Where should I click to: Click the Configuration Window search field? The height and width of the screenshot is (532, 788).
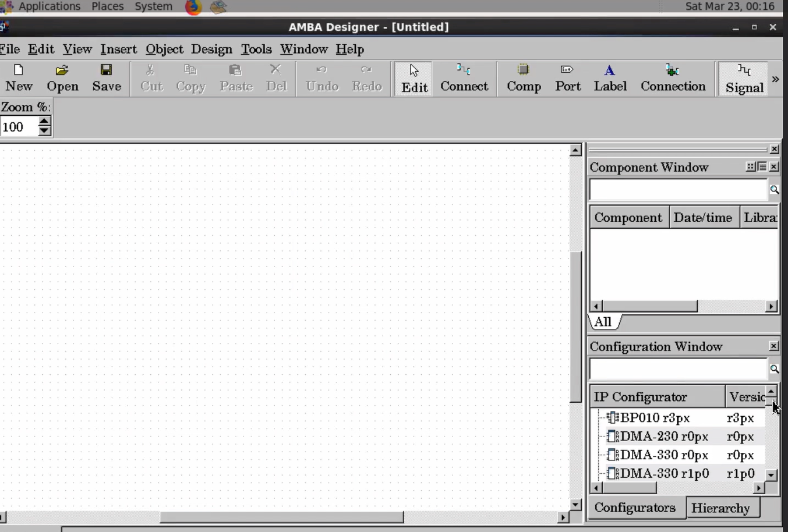click(679, 369)
